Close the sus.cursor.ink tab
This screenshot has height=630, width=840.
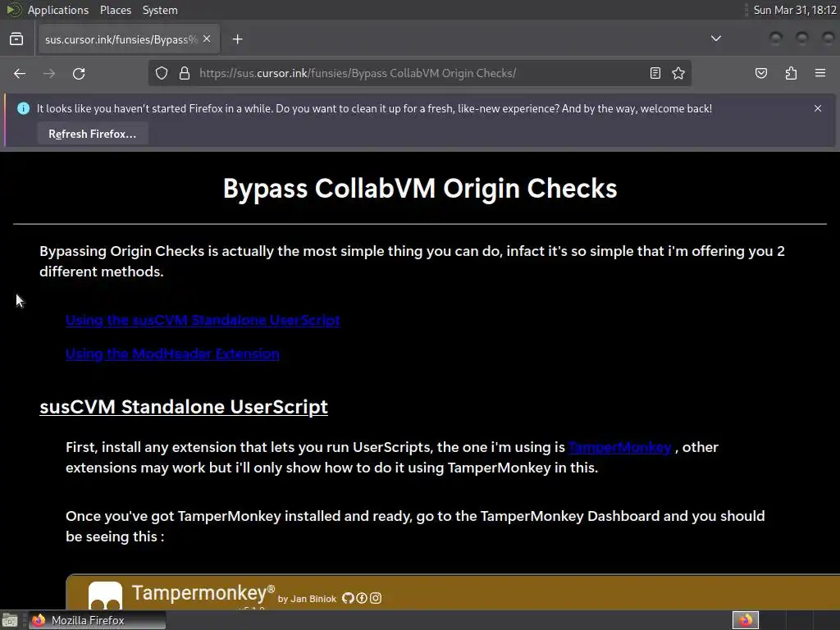207,39
